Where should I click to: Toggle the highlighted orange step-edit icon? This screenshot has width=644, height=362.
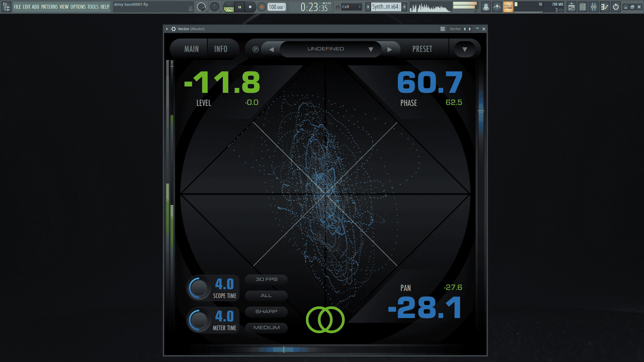click(508, 7)
